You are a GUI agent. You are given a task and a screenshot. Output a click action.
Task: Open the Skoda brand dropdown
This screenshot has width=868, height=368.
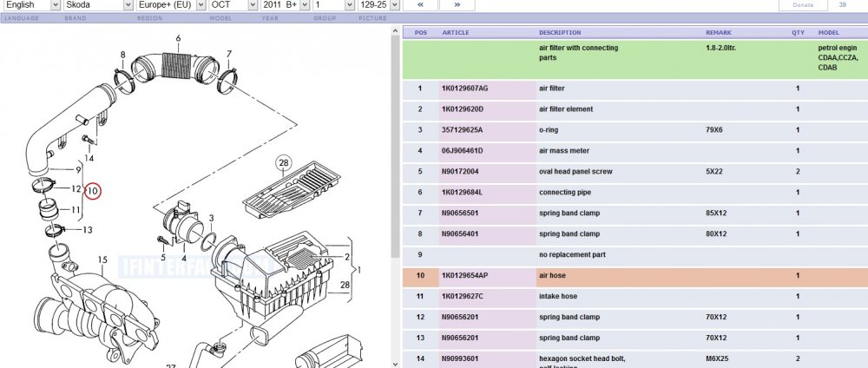(98, 5)
